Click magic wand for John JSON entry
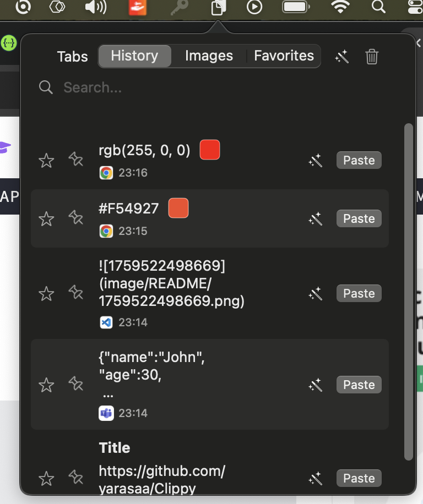The width and height of the screenshot is (423, 504). tap(315, 385)
